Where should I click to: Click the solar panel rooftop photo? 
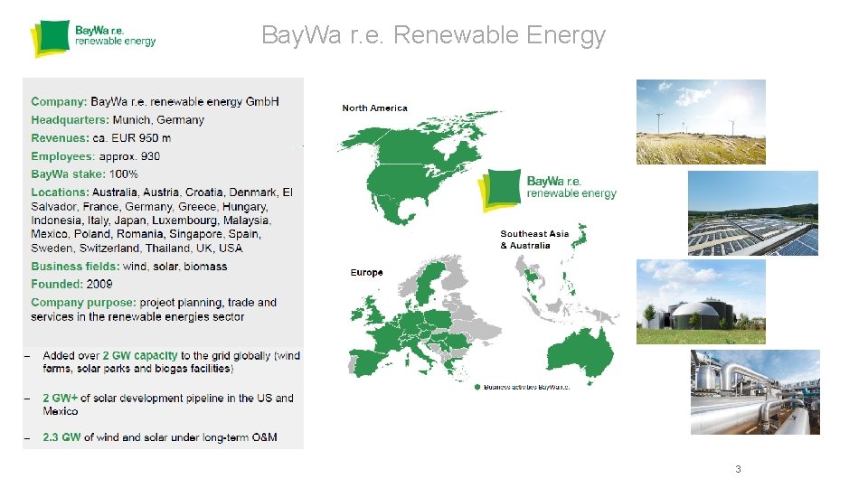pos(753,213)
